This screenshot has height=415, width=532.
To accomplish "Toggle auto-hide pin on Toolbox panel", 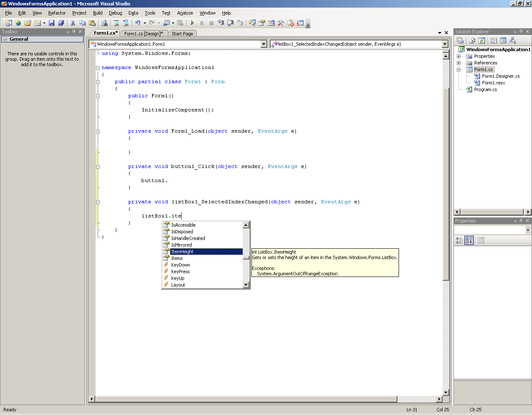I will (x=74, y=32).
